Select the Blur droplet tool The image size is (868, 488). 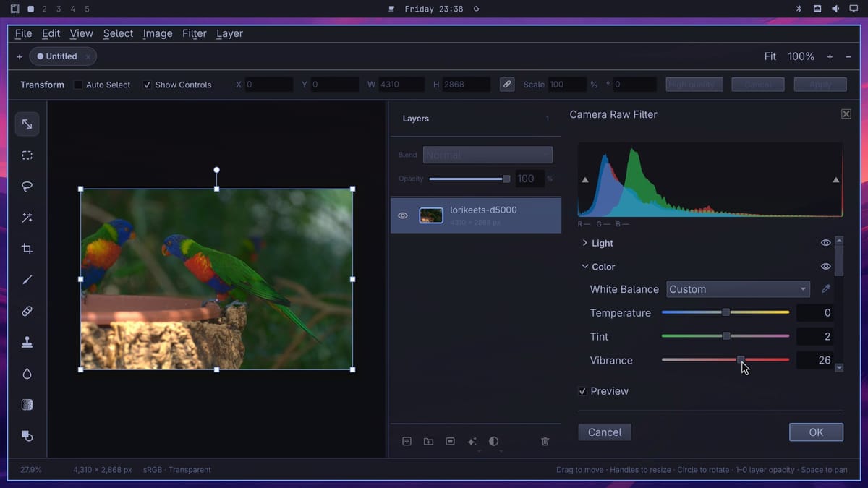[27, 374]
